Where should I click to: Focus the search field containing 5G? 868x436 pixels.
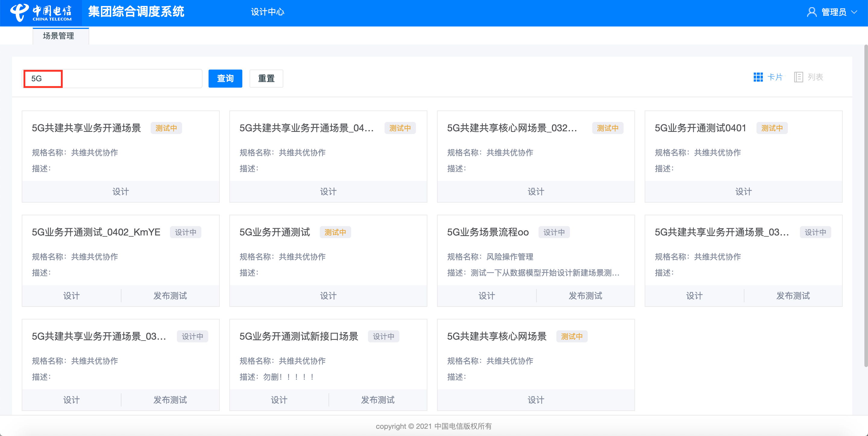coord(111,79)
